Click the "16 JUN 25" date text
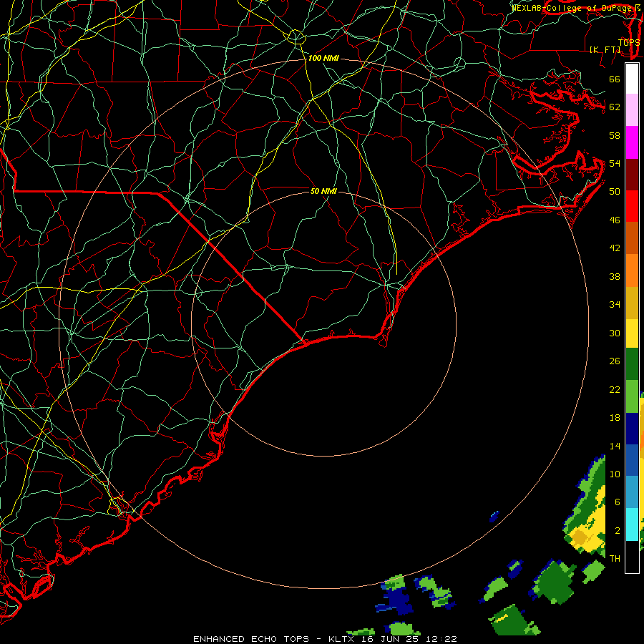644x644 pixels. (390, 639)
